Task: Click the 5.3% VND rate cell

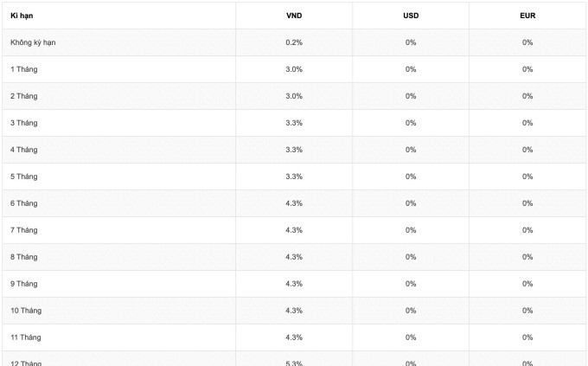Action: point(294,363)
